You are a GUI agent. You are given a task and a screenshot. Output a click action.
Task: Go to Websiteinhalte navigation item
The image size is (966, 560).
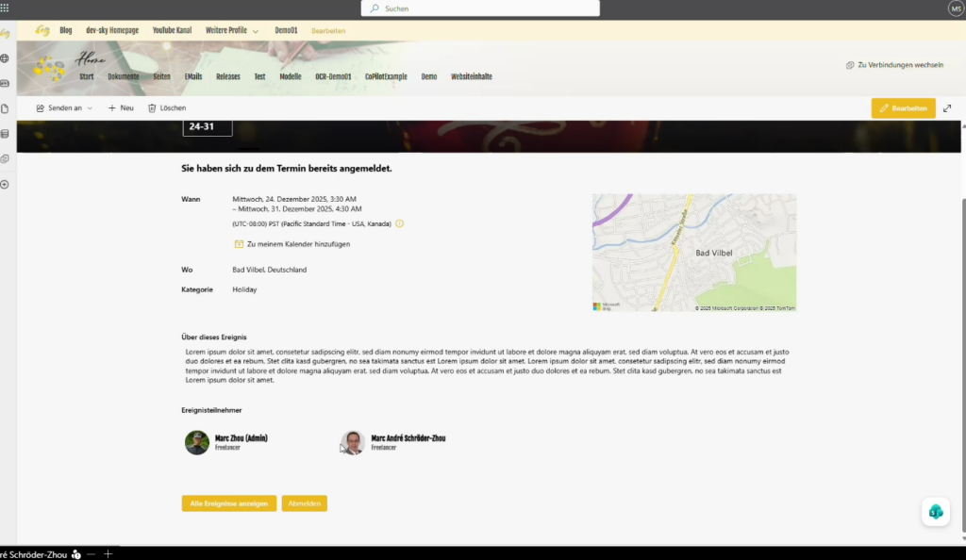472,77
